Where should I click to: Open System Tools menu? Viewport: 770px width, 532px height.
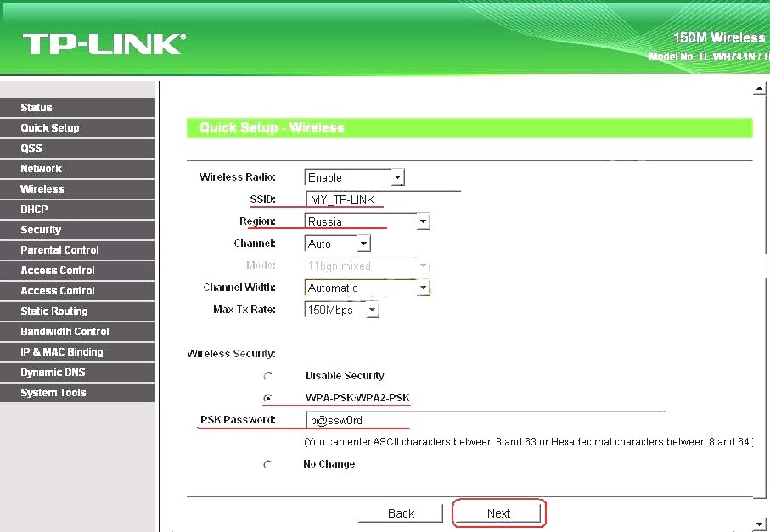(x=77, y=393)
